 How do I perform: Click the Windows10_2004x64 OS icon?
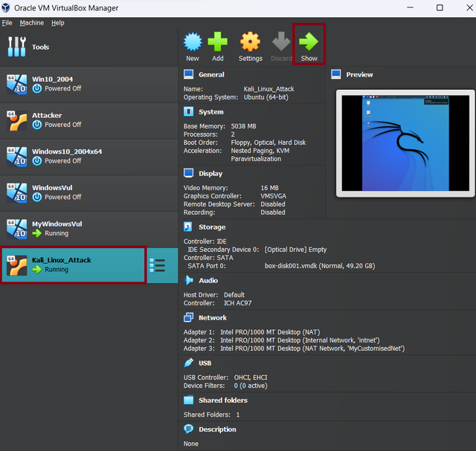16,157
